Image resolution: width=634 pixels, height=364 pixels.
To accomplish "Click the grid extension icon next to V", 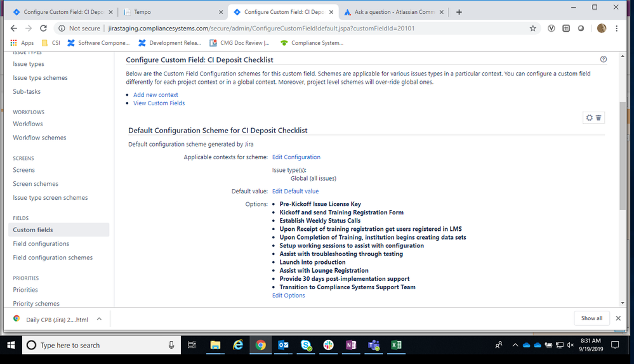I will click(566, 29).
